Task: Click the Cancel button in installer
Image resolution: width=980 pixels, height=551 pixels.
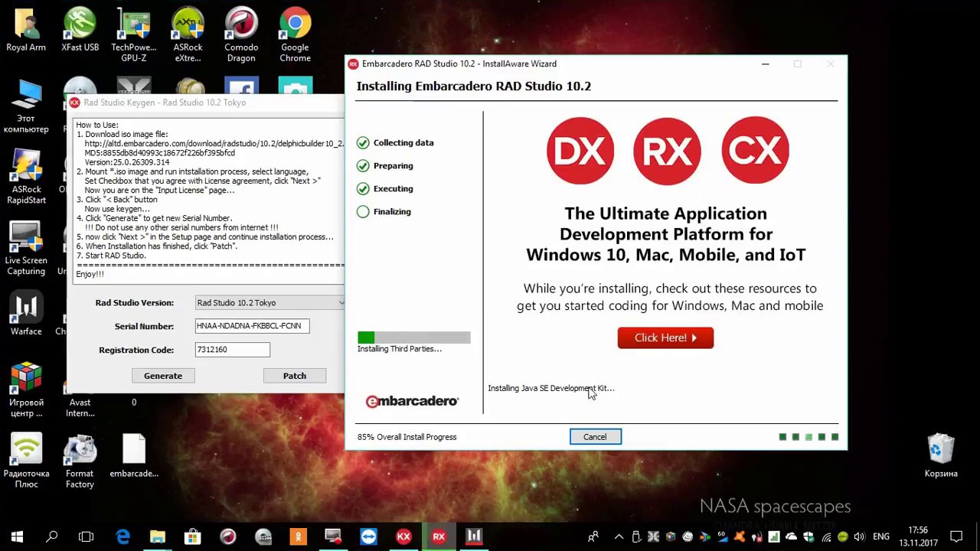Action: (x=595, y=437)
